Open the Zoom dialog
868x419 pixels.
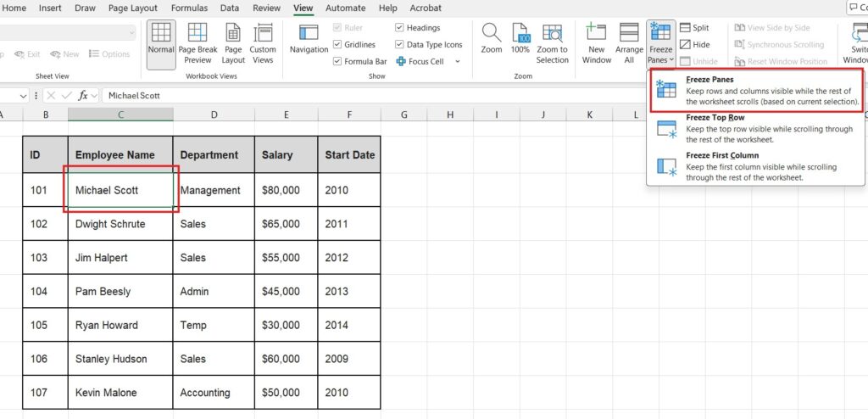(x=491, y=40)
